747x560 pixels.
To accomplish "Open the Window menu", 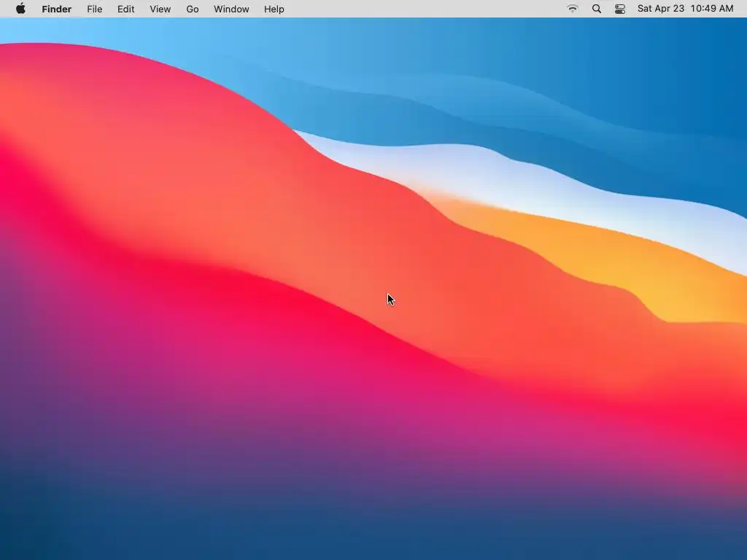I will pos(231,9).
